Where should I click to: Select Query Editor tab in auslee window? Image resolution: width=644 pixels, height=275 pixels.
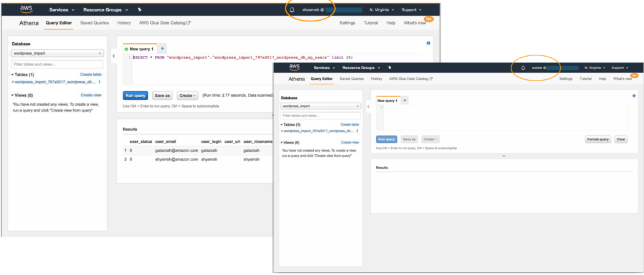[321, 79]
